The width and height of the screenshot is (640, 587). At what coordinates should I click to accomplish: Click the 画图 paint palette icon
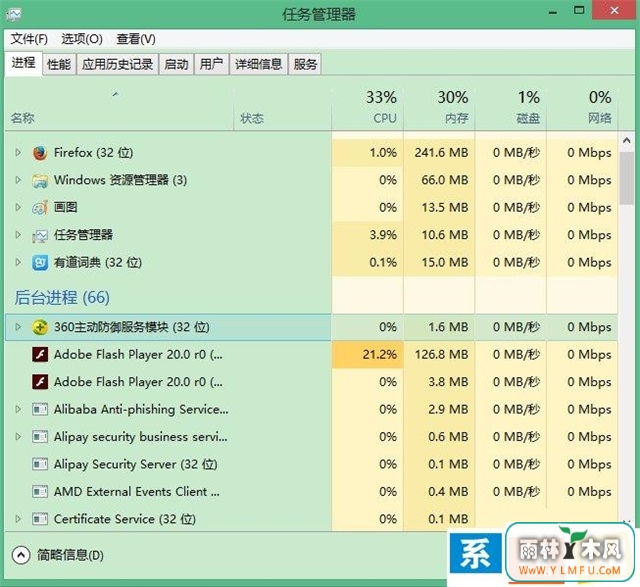(40, 208)
